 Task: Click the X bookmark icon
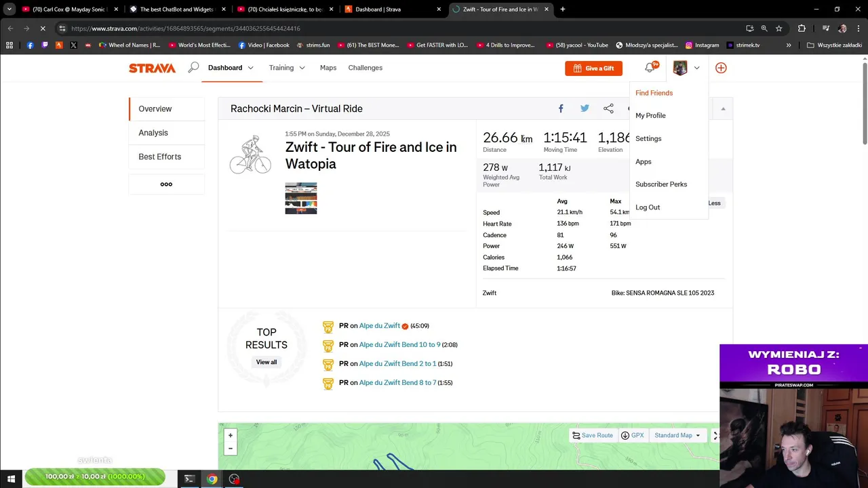tap(73, 45)
